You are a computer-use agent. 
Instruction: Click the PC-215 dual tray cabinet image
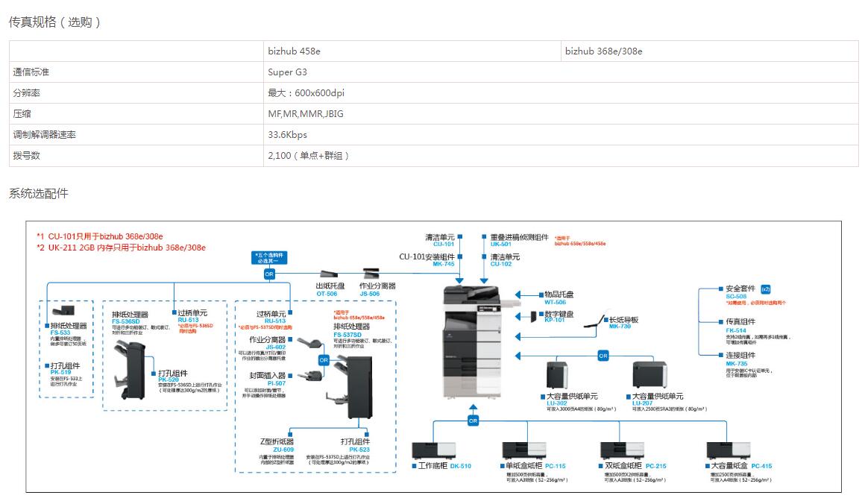(622, 450)
